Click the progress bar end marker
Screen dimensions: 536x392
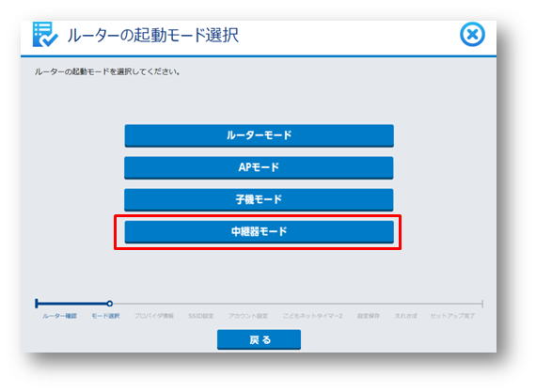tap(482, 304)
